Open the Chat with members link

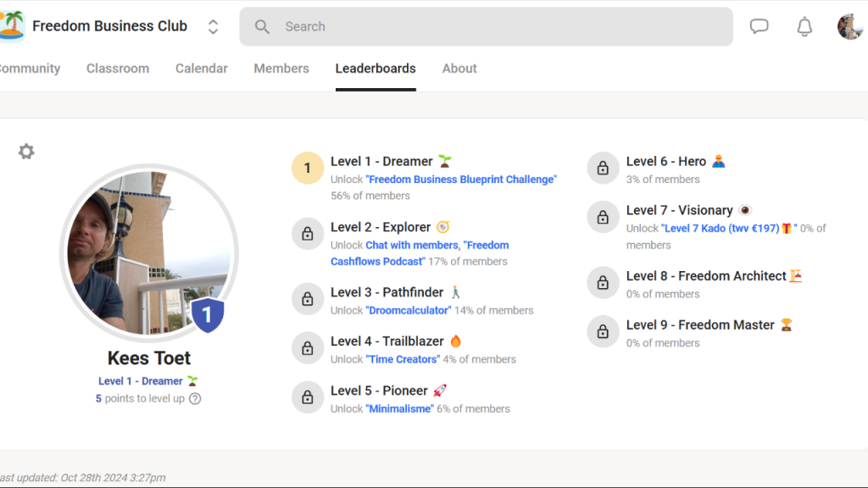[x=412, y=245]
